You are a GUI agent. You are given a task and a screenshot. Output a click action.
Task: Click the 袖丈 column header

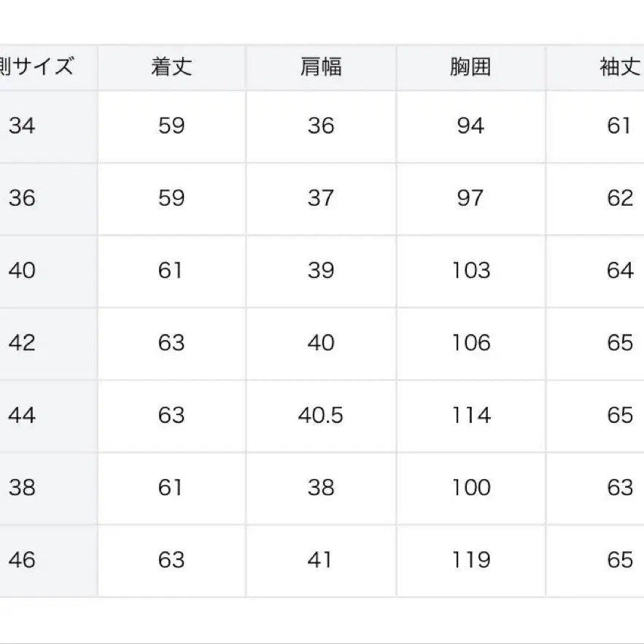pos(619,68)
